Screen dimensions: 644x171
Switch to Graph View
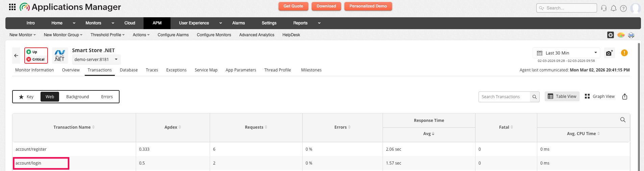tap(600, 97)
